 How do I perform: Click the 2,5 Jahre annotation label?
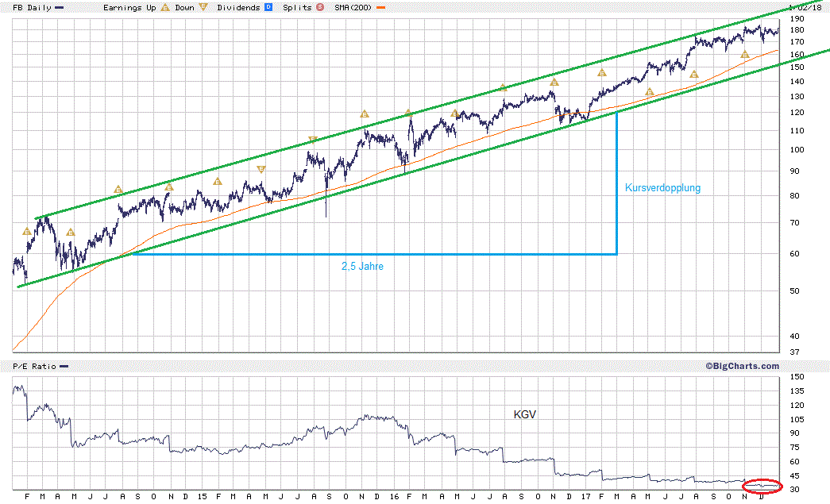(363, 266)
